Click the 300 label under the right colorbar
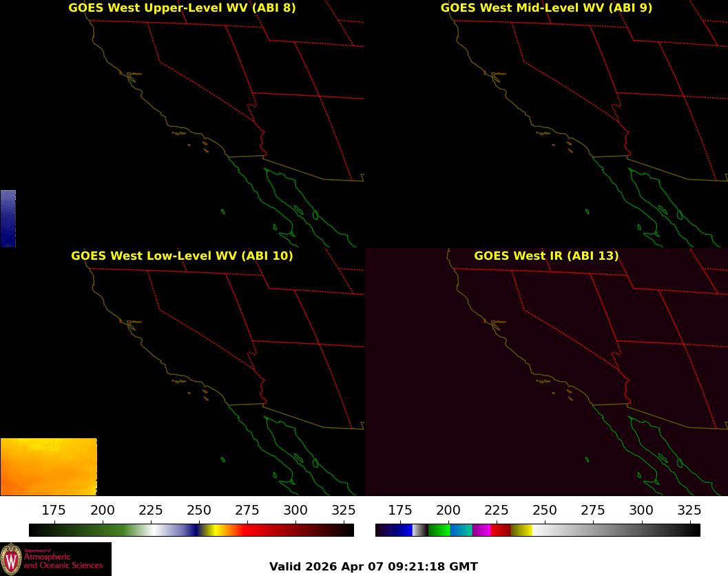The image size is (728, 576). pos(641,510)
